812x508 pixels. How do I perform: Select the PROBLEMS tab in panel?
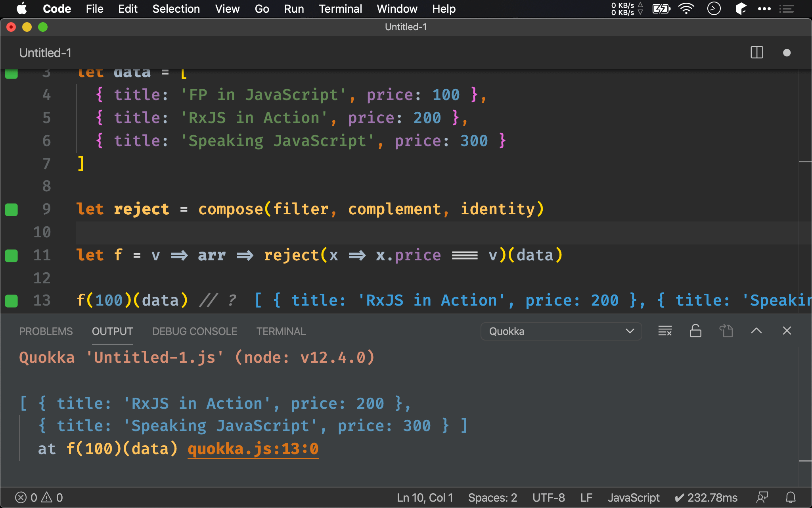46,331
